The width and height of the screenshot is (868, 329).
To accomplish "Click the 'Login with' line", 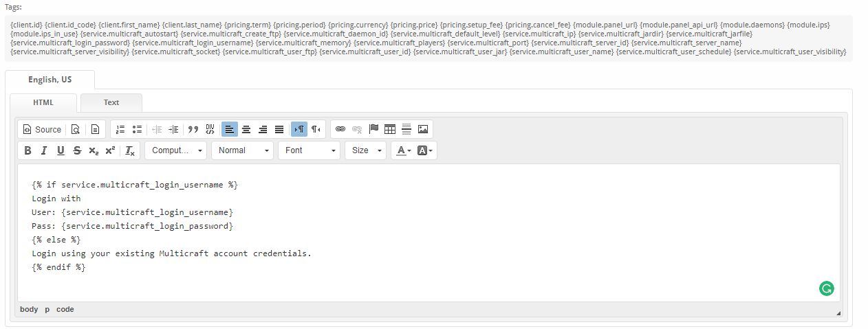I will pos(56,198).
